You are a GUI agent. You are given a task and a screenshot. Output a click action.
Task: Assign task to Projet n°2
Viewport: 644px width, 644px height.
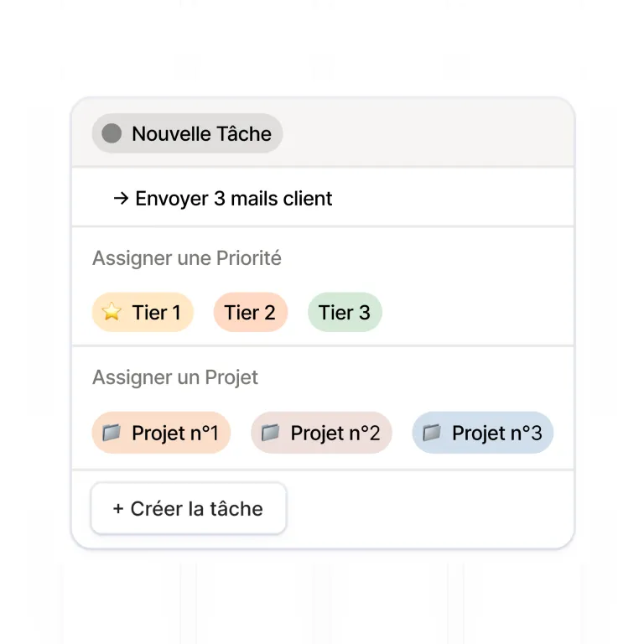(321, 433)
